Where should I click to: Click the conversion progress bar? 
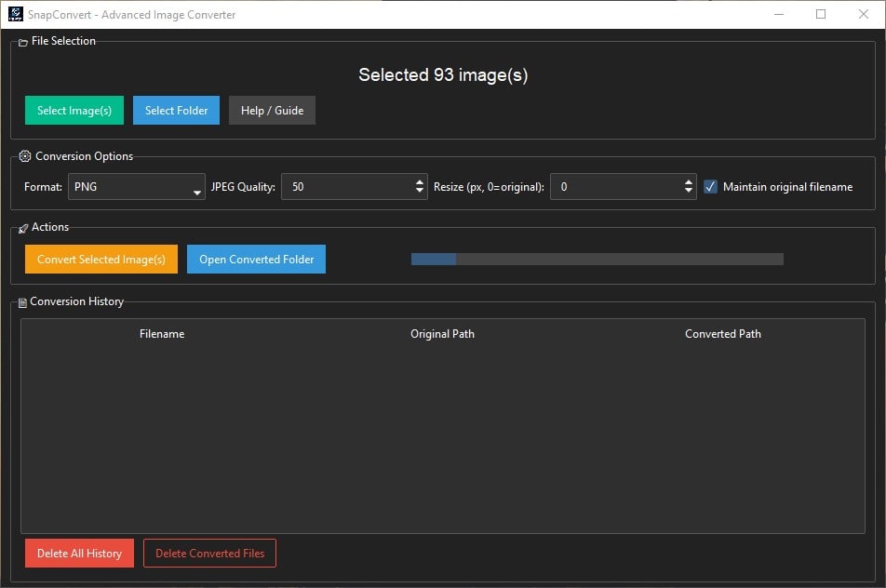[595, 259]
